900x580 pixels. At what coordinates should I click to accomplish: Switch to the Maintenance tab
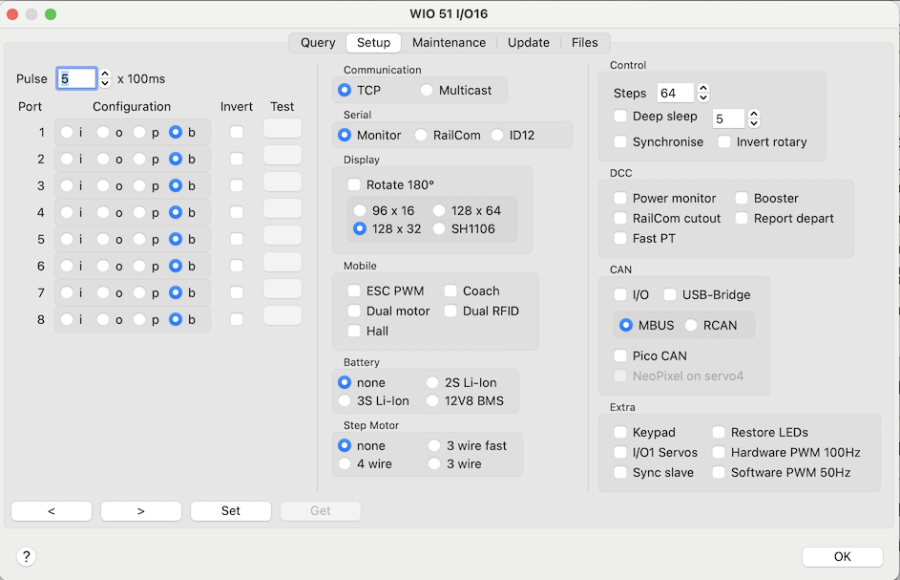(449, 43)
